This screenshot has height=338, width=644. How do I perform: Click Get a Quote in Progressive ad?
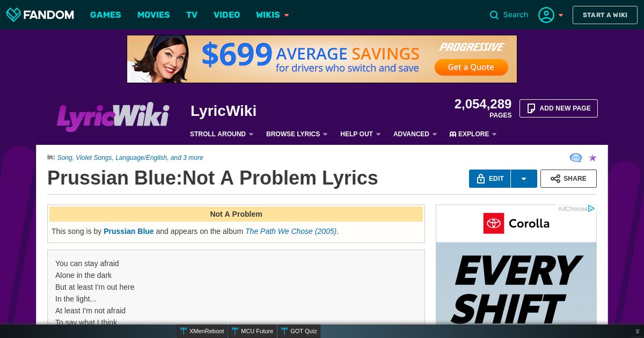click(471, 67)
